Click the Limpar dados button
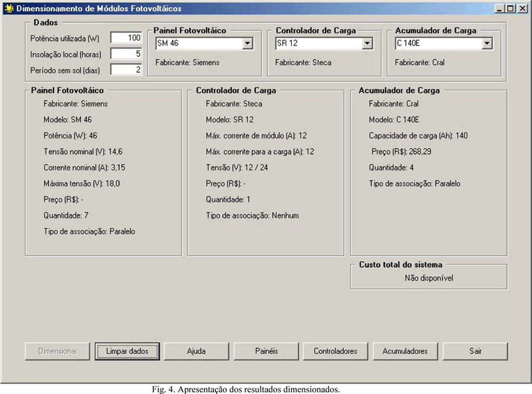The width and height of the screenshot is (532, 394). coord(127,351)
